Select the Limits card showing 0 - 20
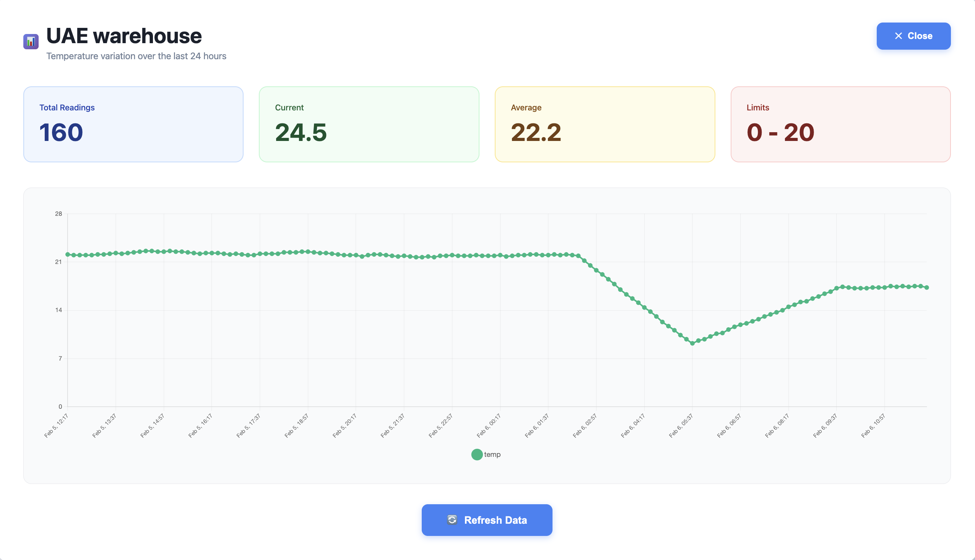Screen dimensions: 975x560 [841, 125]
